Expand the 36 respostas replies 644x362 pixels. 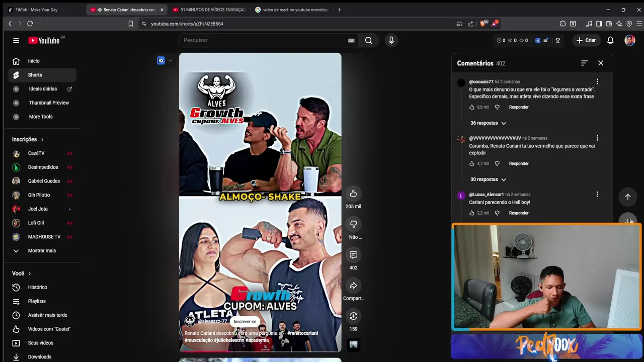(488, 123)
